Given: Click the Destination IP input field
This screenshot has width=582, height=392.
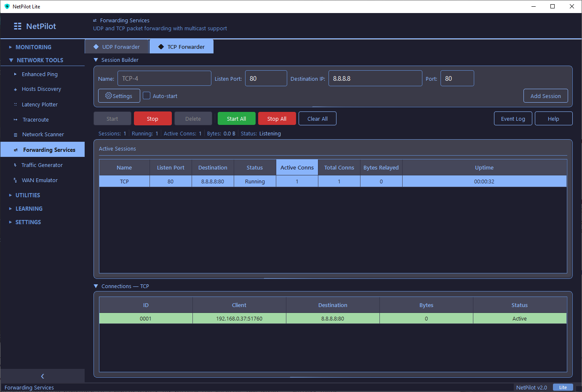Looking at the screenshot, I should pos(375,79).
